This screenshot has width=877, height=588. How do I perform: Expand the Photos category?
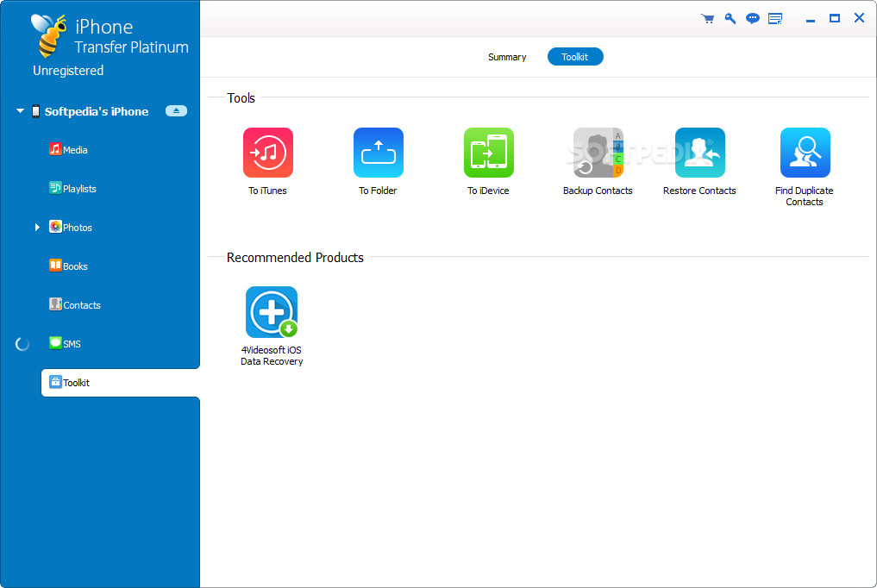pos(37,227)
